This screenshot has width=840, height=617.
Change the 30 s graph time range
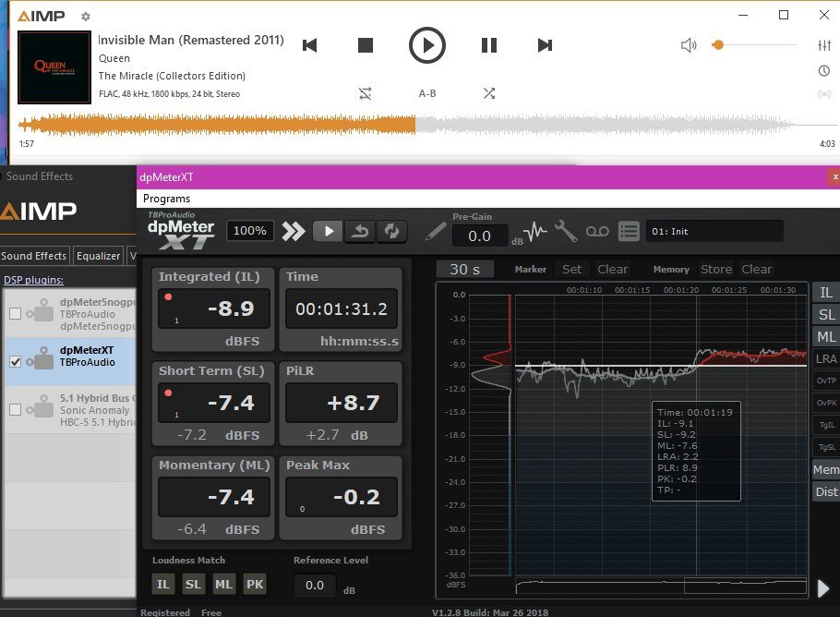point(464,269)
